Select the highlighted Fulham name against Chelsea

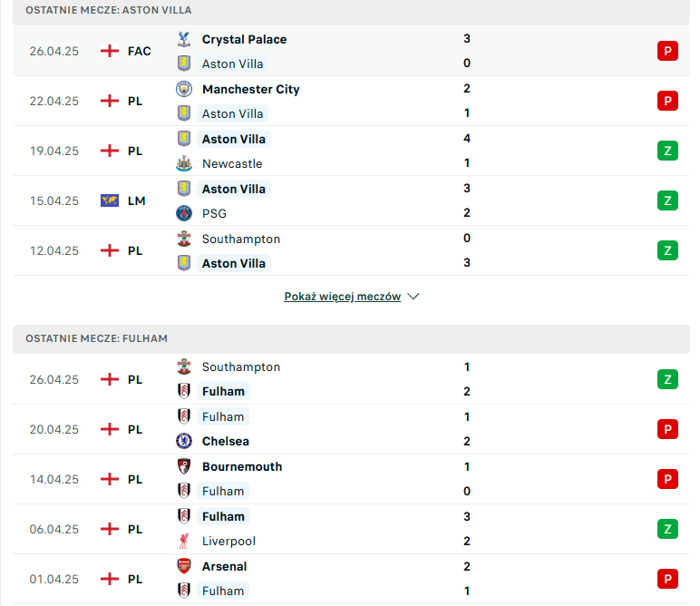(223, 416)
